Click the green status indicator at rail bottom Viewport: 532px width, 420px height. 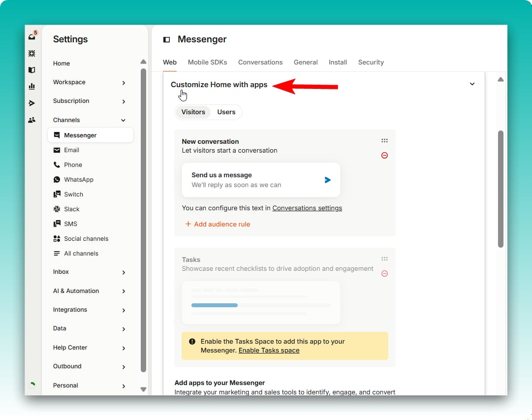(32, 385)
